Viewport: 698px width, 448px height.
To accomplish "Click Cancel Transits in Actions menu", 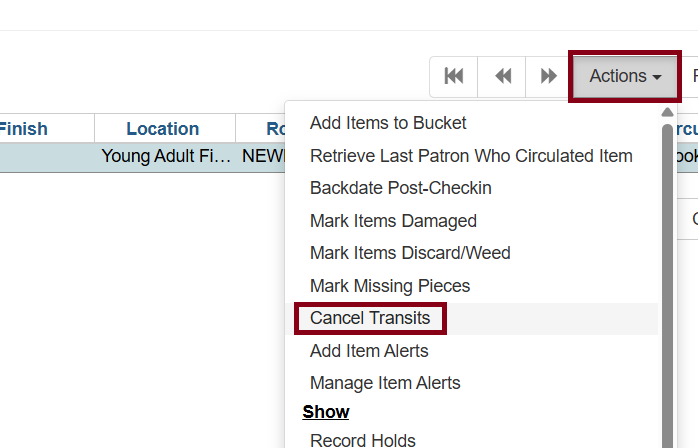I will [370, 318].
